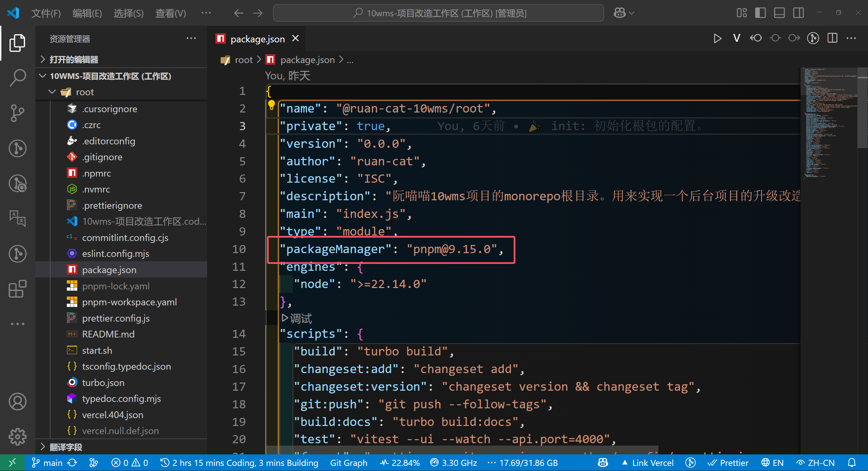This screenshot has height=471, width=868.
Task: Click Git Graph in status bar
Action: click(349, 463)
